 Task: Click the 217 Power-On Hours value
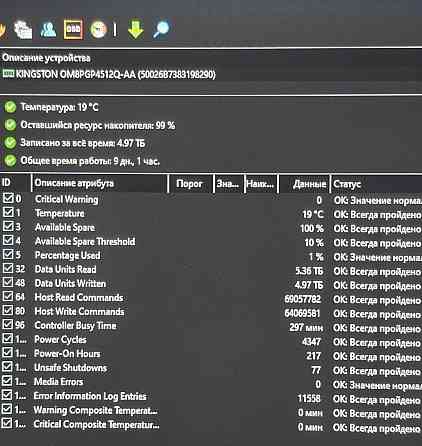tap(313, 356)
